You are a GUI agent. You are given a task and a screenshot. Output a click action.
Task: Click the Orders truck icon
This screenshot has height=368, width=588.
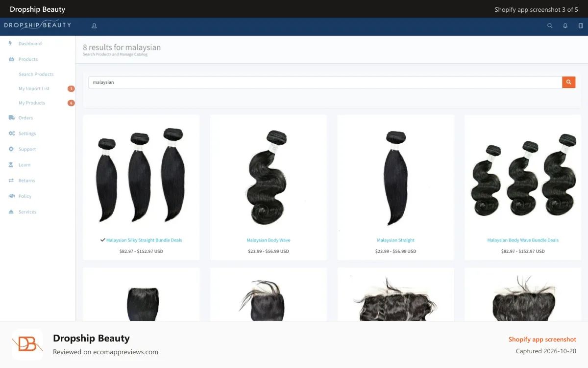click(x=11, y=118)
